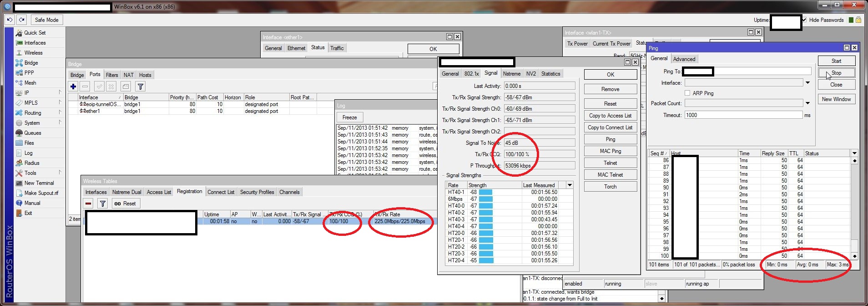This screenshot has height=306, width=868.
Task: Open Log entry in sidebar
Action: [x=28, y=153]
